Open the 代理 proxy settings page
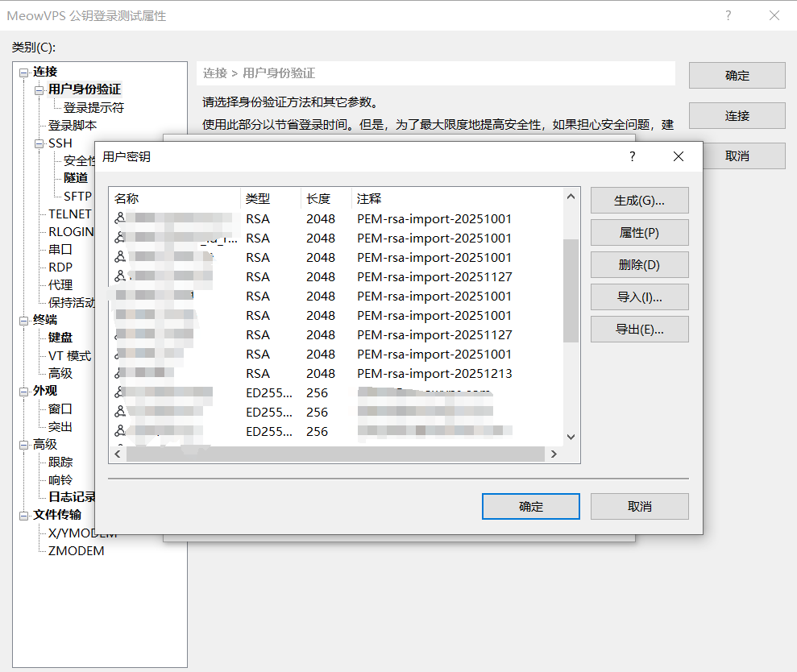 coord(60,284)
